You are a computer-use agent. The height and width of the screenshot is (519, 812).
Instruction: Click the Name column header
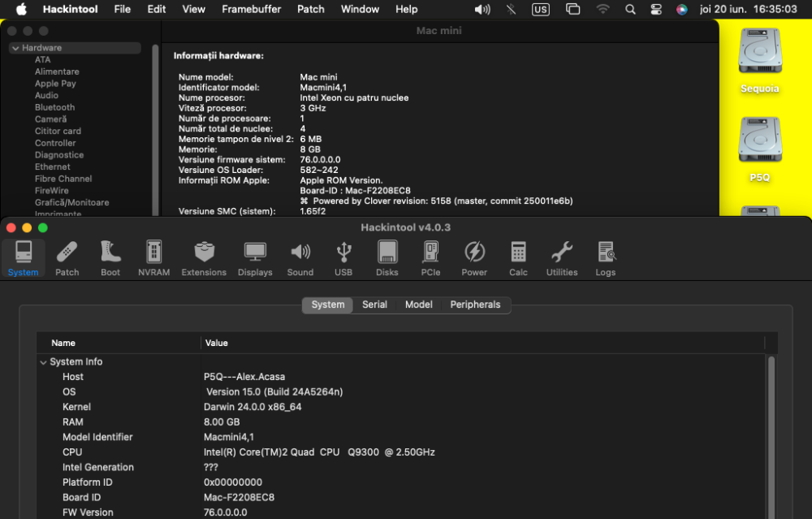coord(119,343)
